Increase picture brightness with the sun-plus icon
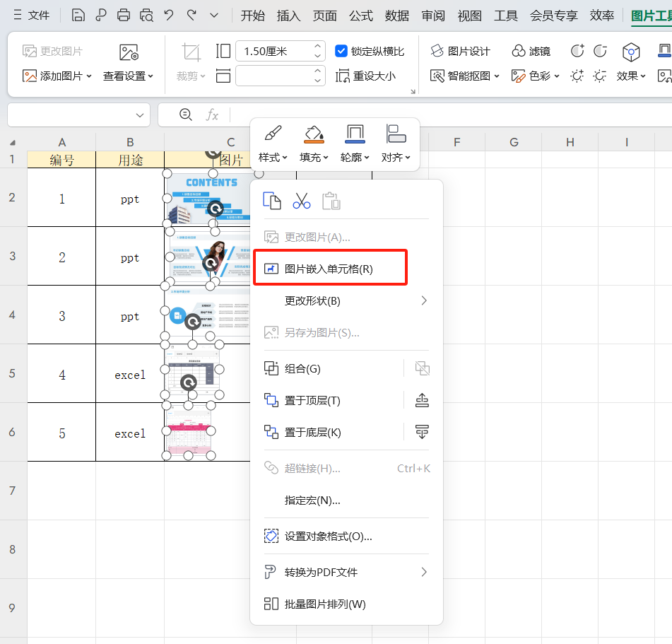The image size is (672, 644). (x=577, y=75)
